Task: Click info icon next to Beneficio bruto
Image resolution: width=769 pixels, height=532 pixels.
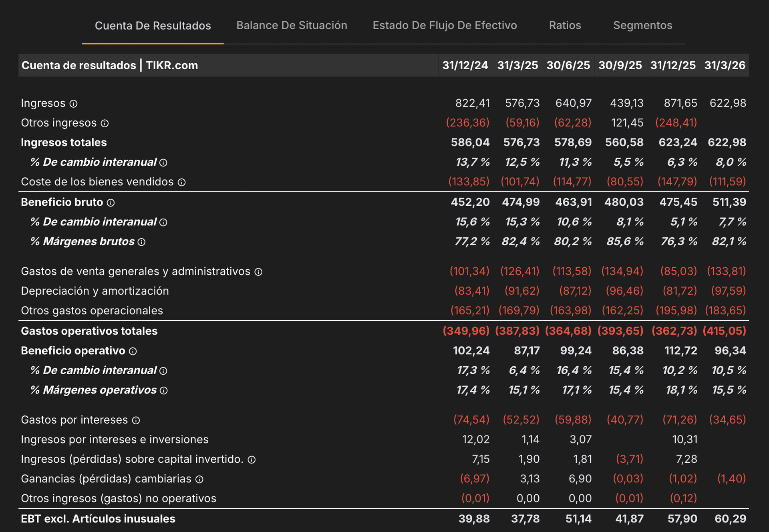Action: click(111, 203)
